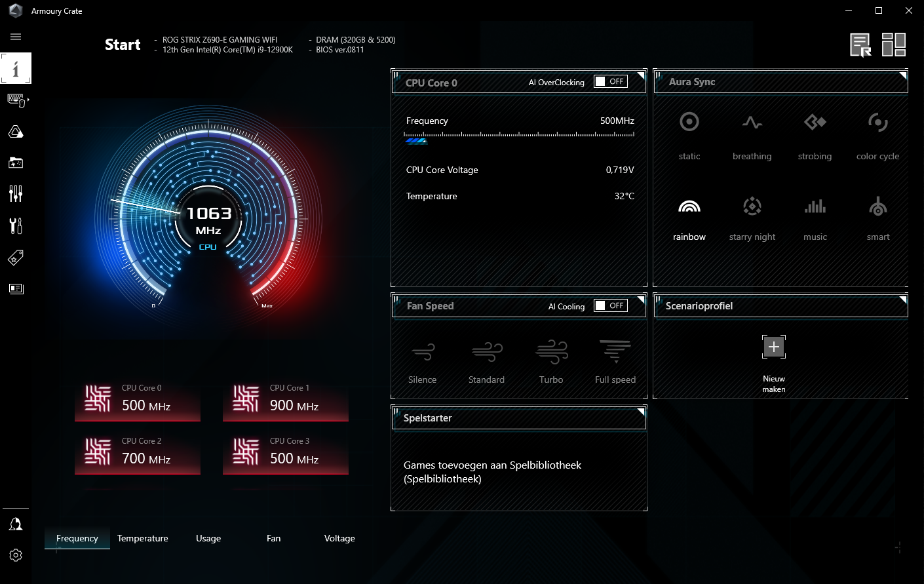The width and height of the screenshot is (924, 584).
Task: Expand the Scenarioprofiel panel corner
Action: click(903, 301)
